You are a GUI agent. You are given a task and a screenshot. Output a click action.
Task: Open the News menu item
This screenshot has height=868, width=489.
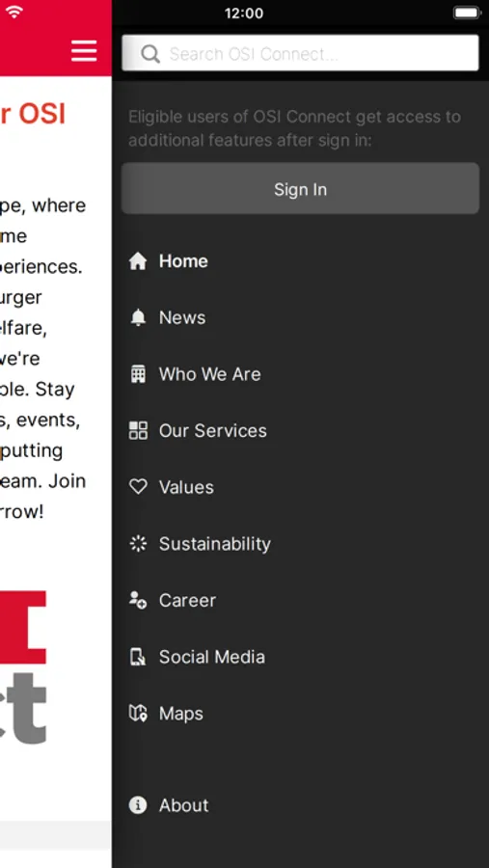click(182, 317)
